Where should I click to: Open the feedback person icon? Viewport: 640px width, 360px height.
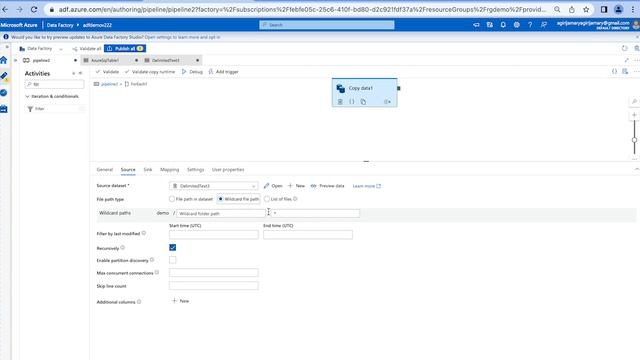click(543, 25)
